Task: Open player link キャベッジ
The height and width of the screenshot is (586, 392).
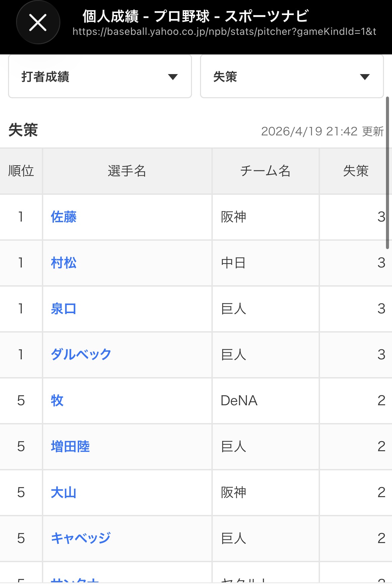Action: 80,538
